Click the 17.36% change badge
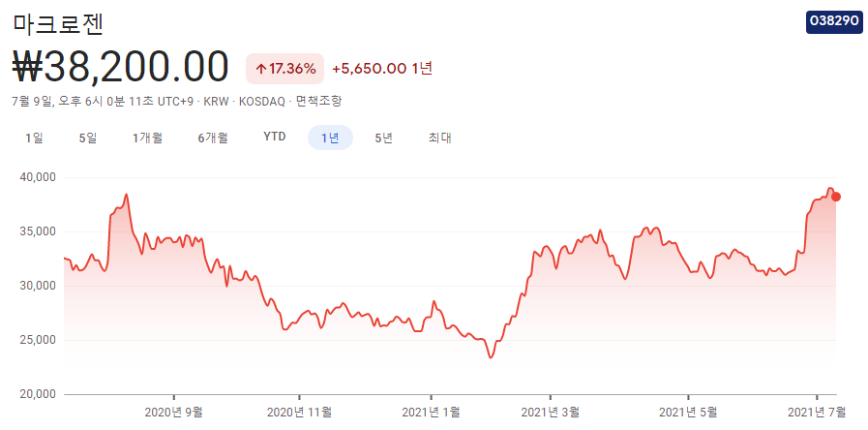Image resolution: width=868 pixels, height=430 pixels. (284, 69)
